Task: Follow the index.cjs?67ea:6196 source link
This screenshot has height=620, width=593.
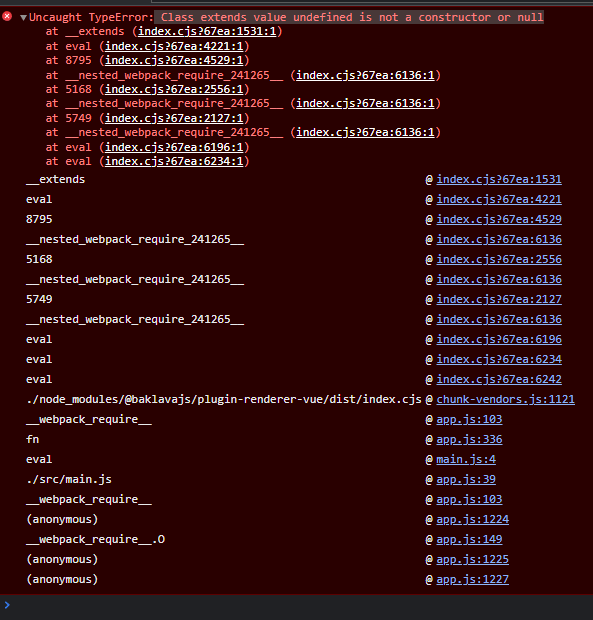Action: (499, 339)
